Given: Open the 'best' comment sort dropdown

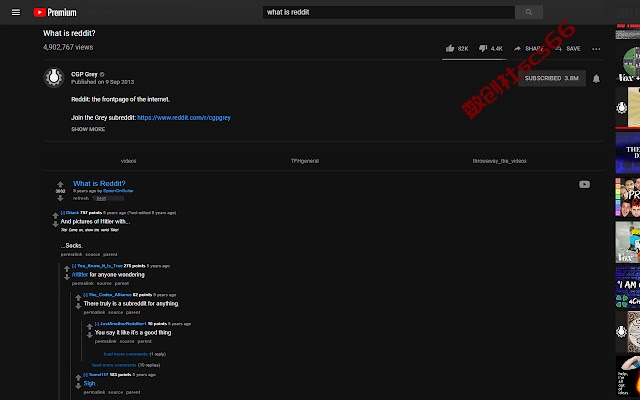Looking at the screenshot, I should pos(109,198).
